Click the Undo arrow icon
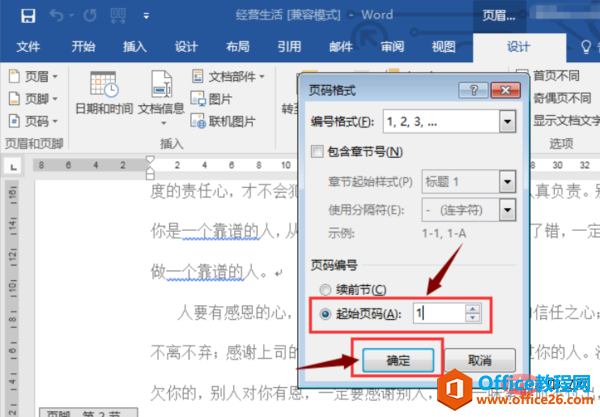Image resolution: width=600 pixels, height=417 pixels. (x=57, y=16)
